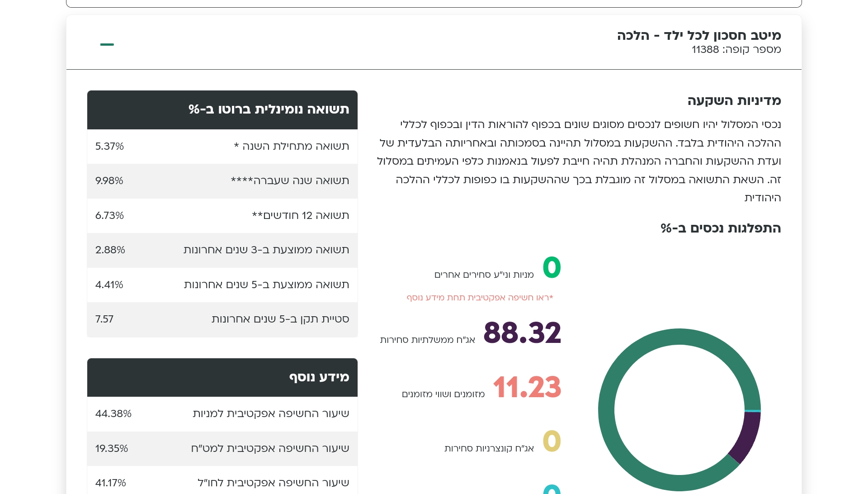Click the yellow 0 for corporate bonds
Image resolution: width=868 pixels, height=494 pixels.
[x=552, y=441]
